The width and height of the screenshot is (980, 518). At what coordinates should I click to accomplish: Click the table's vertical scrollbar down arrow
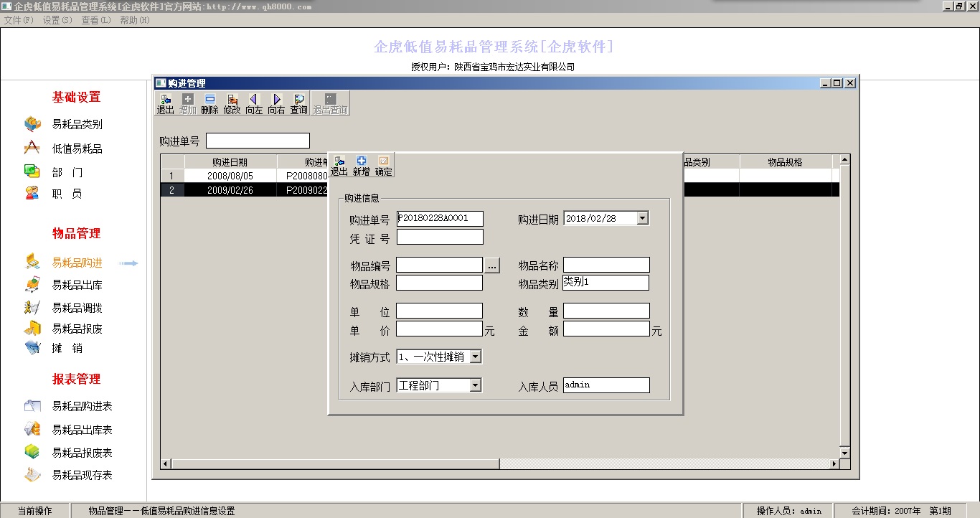point(844,453)
